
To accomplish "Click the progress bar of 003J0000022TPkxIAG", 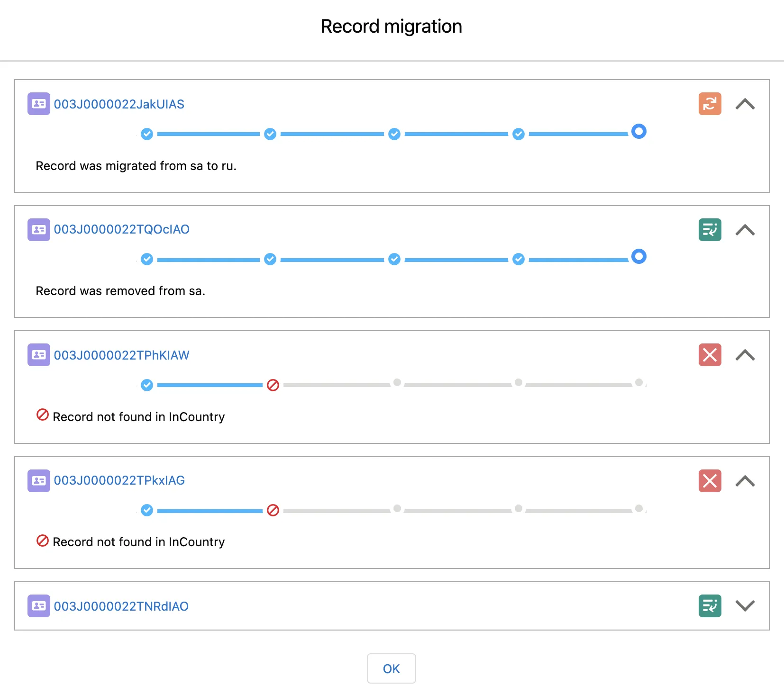I will click(x=393, y=510).
